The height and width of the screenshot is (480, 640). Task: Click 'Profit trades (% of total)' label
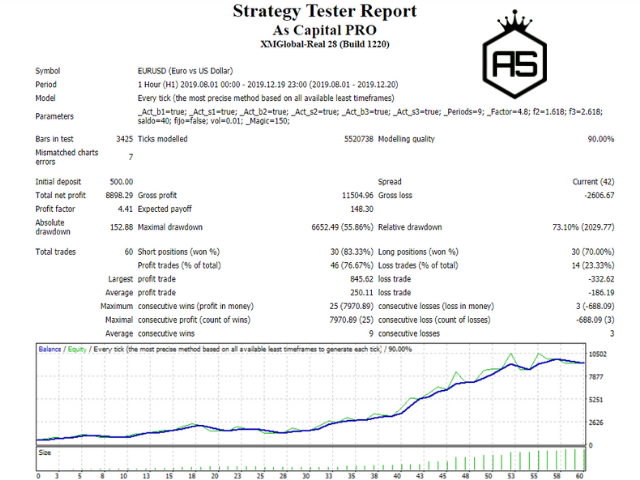click(179, 266)
